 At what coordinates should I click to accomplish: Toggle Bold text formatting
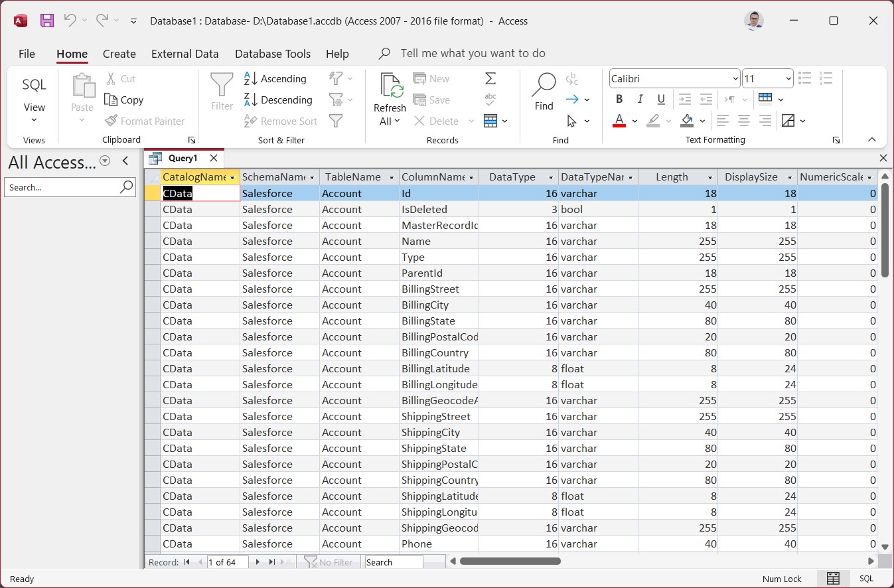[619, 100]
